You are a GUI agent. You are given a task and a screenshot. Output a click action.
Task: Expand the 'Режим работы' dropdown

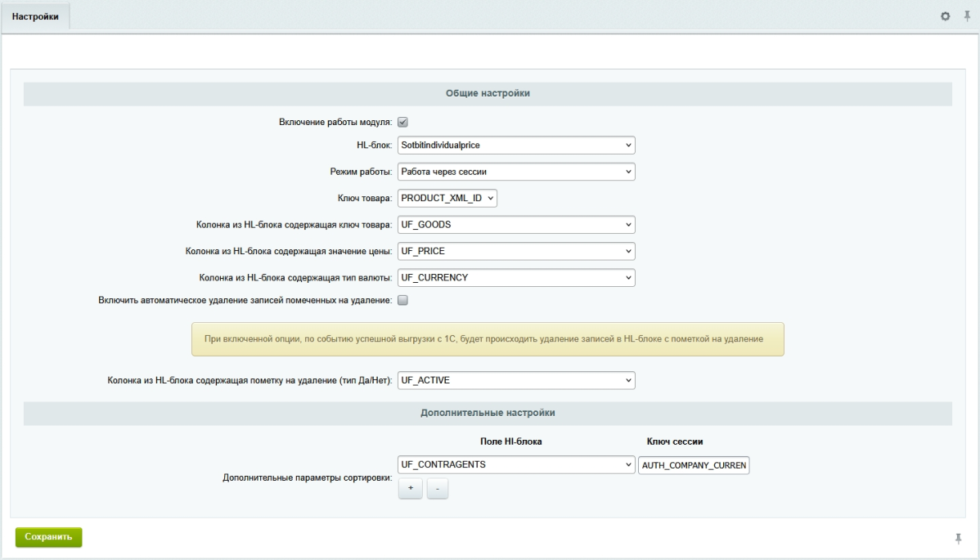click(516, 172)
